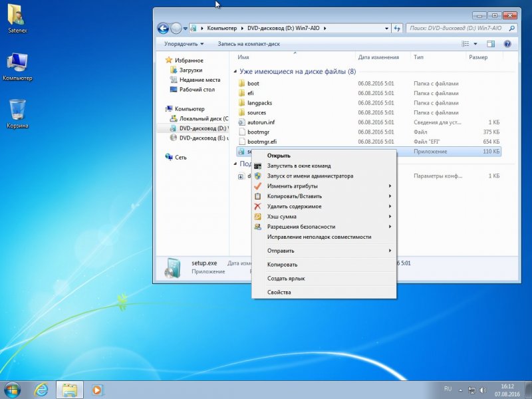This screenshot has height=399, width=532.
Task: Open the Копировать/Вставить submenu
Action: [324, 196]
